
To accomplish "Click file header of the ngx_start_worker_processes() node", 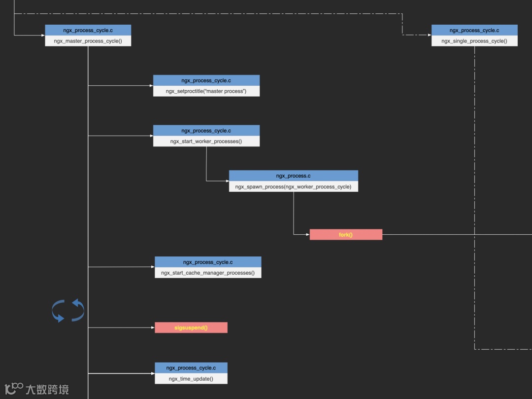I will pyautogui.click(x=206, y=130).
